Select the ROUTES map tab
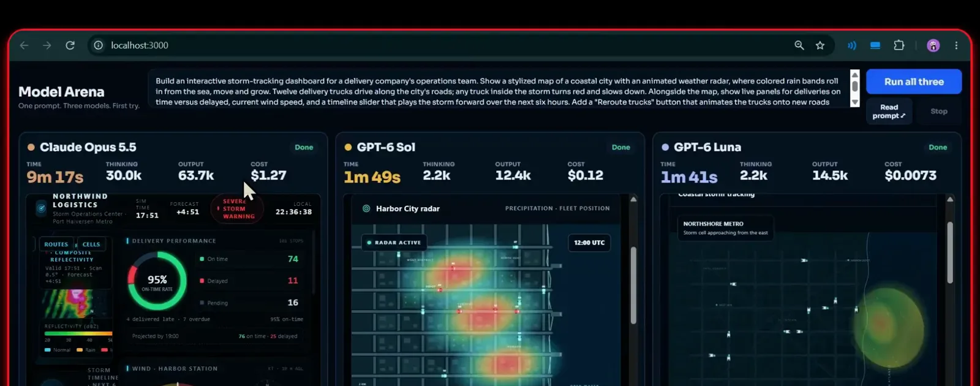The width and height of the screenshot is (980, 386). pos(56,244)
